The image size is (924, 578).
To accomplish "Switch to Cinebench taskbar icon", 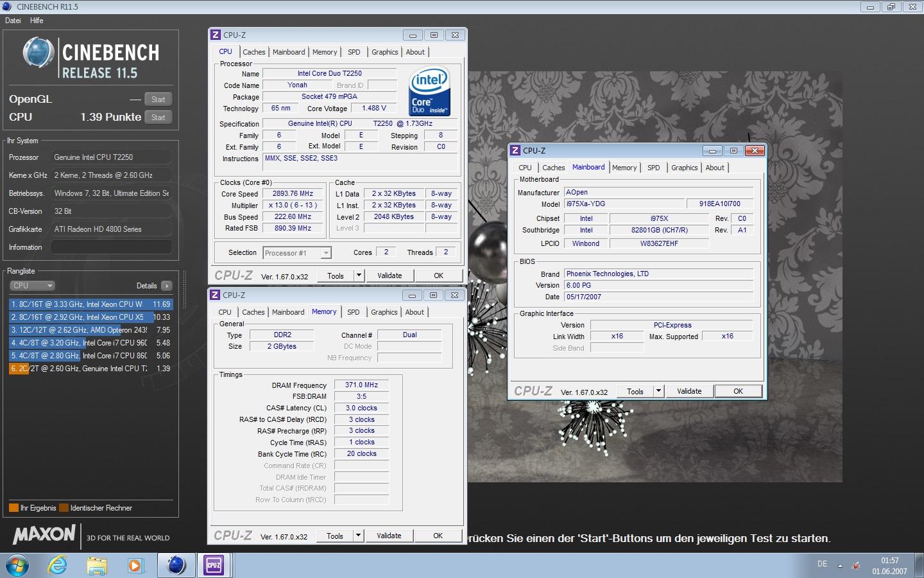I will (176, 565).
